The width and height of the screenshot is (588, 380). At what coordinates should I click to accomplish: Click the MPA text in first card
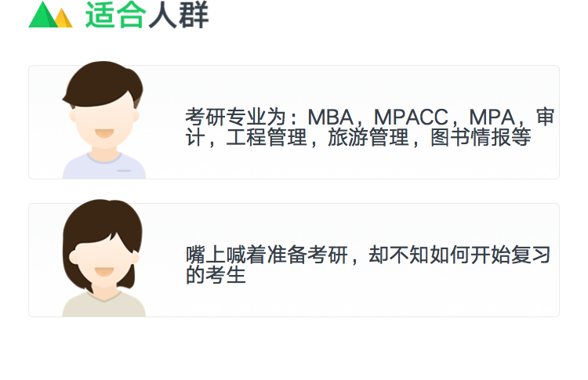pyautogui.click(x=492, y=117)
